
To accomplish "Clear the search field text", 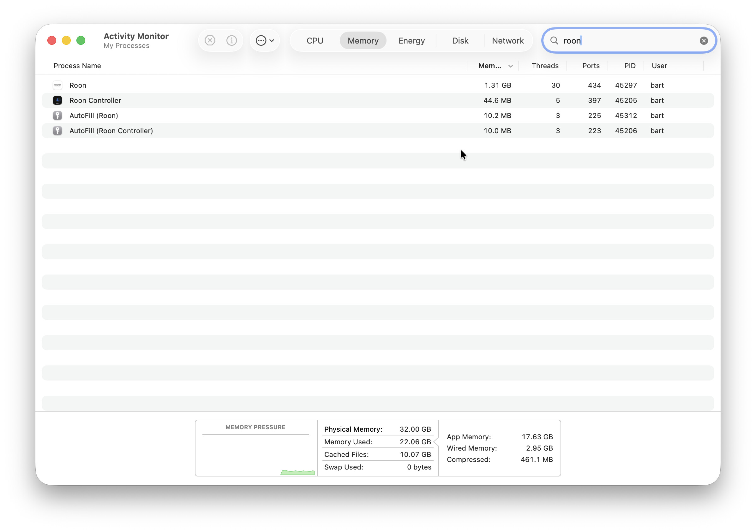I will click(704, 40).
